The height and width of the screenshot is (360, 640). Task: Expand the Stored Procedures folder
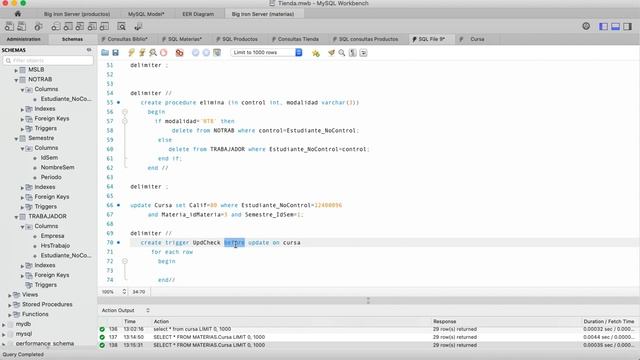coord(9,305)
